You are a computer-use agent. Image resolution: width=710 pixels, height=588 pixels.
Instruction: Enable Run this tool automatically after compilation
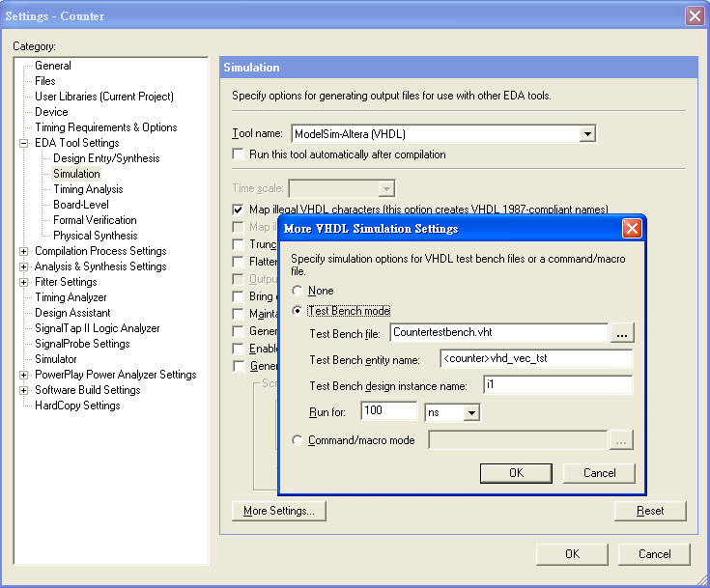pos(239,154)
